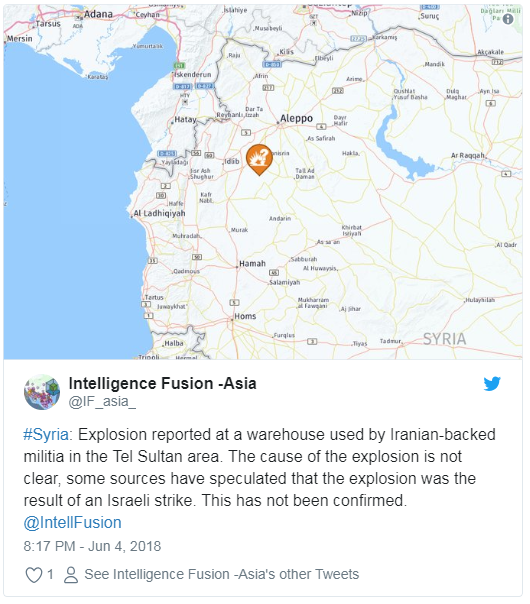Click Aleppo label on the map
This screenshot has height=604, width=530.
coord(296,118)
